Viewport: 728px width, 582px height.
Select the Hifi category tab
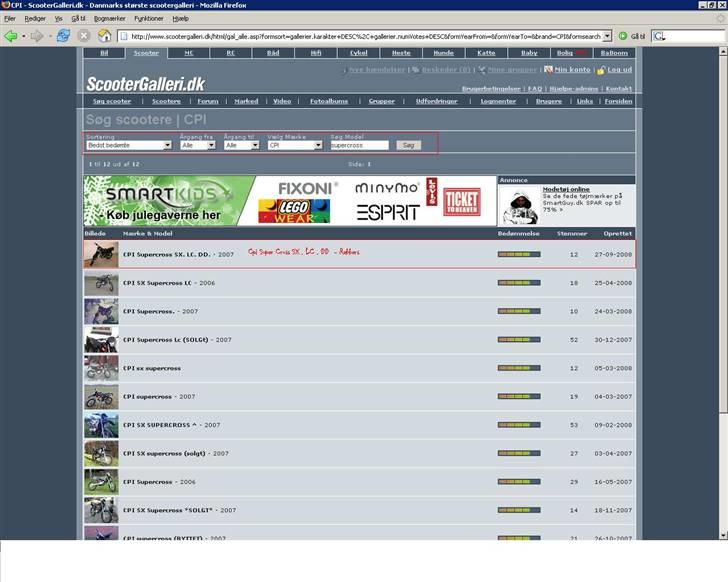click(x=315, y=52)
